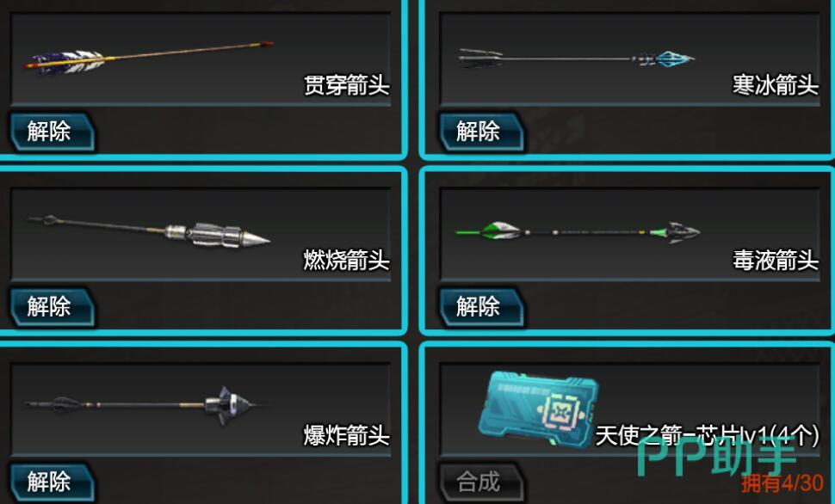Select the silver 燃烧箭头 arrow icon
This screenshot has width=835, height=504.
149,231
